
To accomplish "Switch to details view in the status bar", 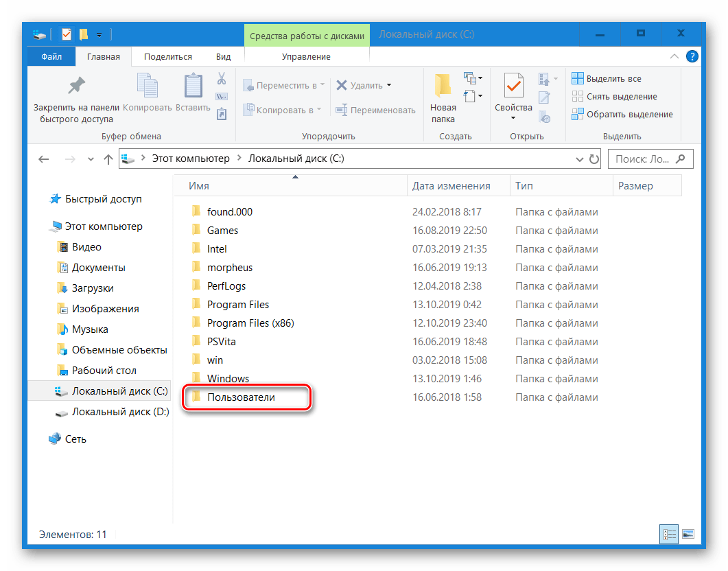I will point(669,534).
